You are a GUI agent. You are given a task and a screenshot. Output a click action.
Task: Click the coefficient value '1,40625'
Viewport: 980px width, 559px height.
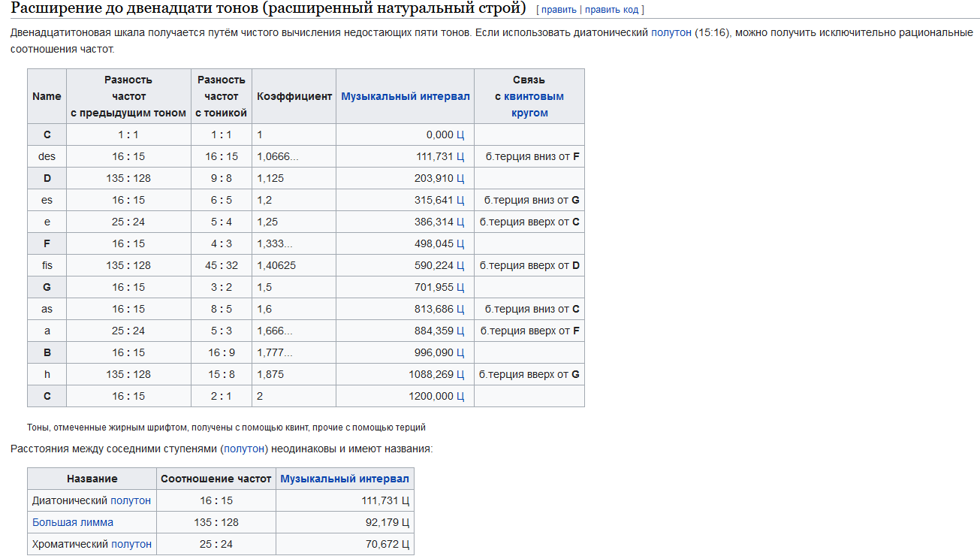click(276, 265)
